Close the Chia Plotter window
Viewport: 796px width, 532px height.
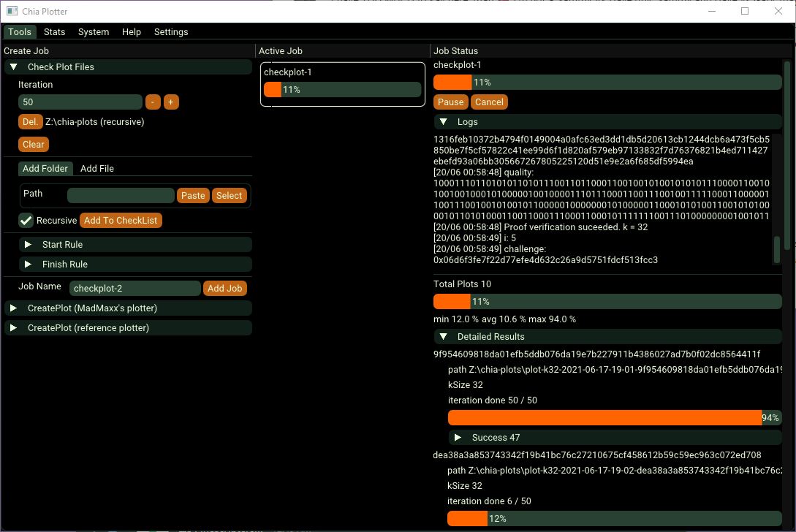coord(778,11)
